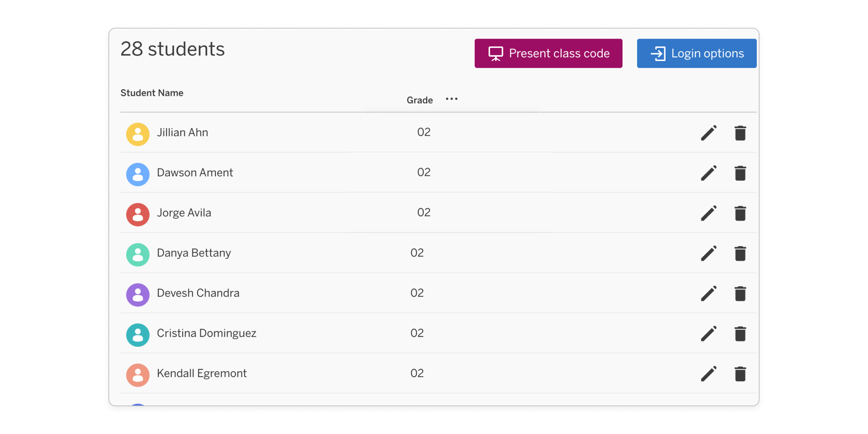The height and width of the screenshot is (434, 868).
Task: Click the Student Name column header
Action: pyautogui.click(x=152, y=93)
